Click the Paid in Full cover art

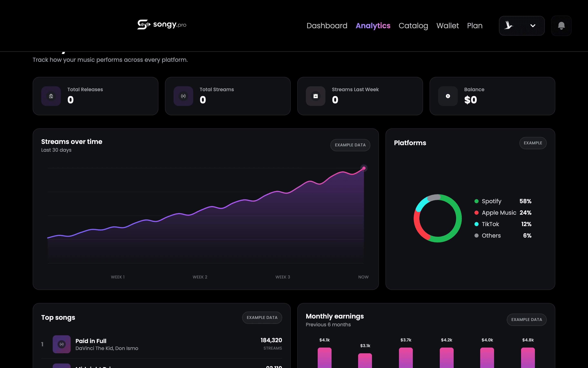tap(62, 344)
